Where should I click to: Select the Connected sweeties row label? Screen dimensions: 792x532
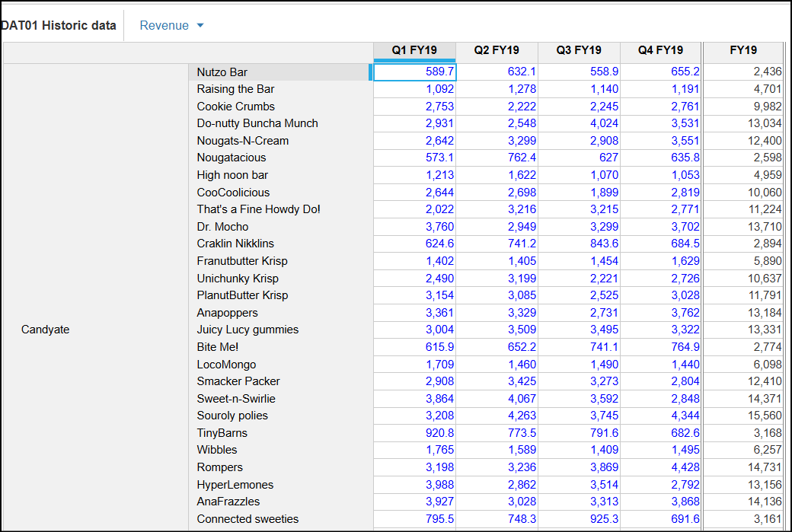point(281,518)
